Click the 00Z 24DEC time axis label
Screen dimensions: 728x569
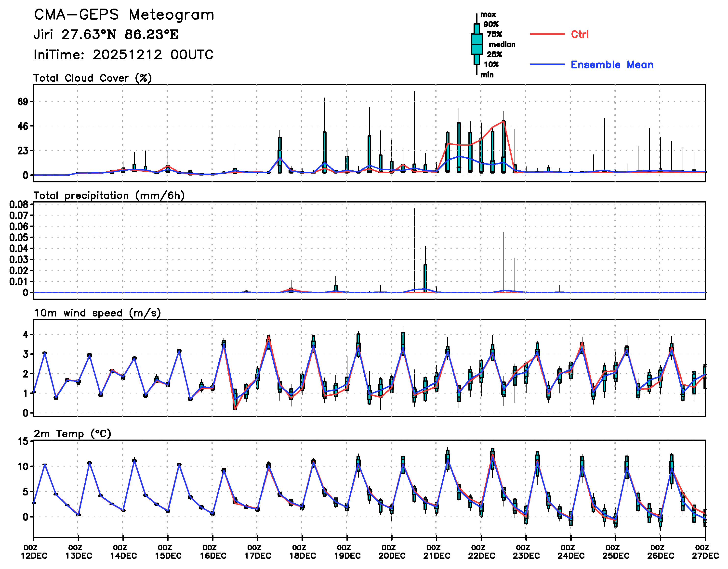pos(571,552)
